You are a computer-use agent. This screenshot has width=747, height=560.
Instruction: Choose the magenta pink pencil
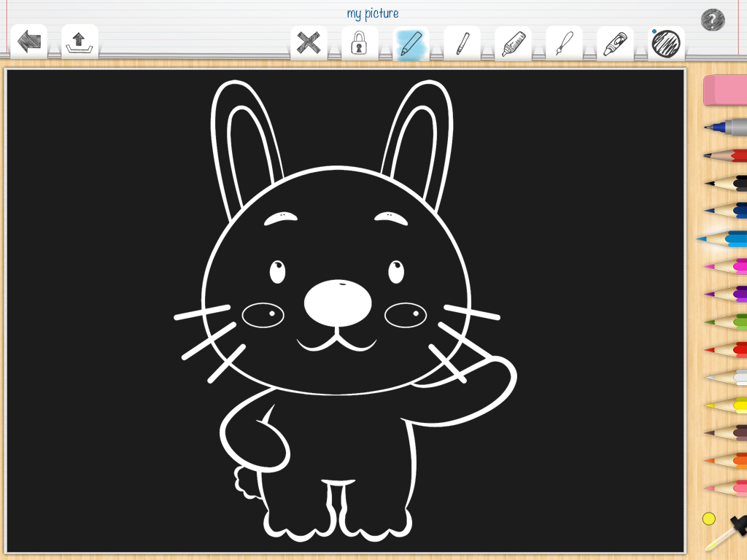[x=727, y=265]
